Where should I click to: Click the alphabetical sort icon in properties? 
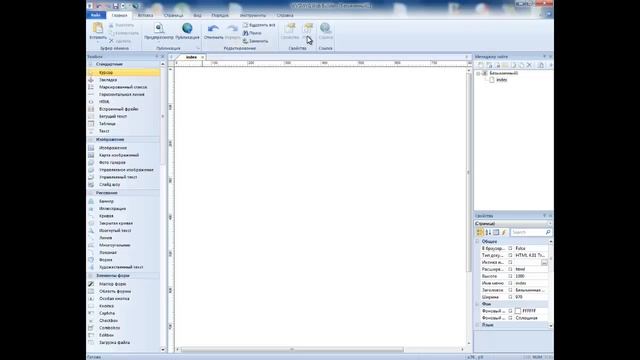point(488,232)
